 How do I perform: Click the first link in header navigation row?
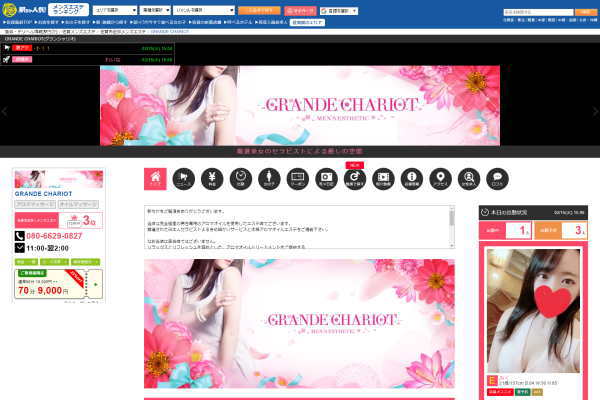point(18,23)
